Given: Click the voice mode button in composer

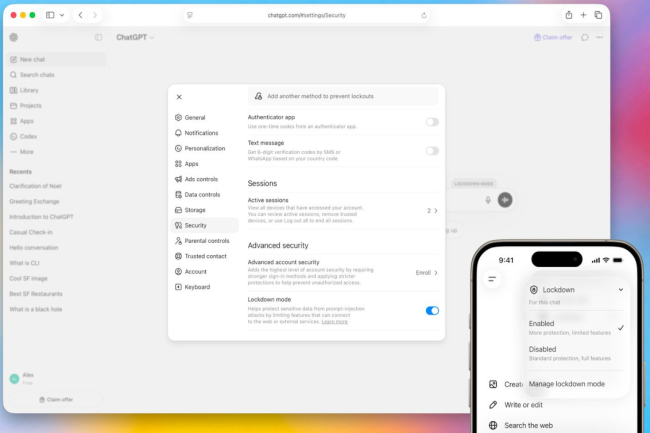Looking at the screenshot, I should tap(504, 200).
